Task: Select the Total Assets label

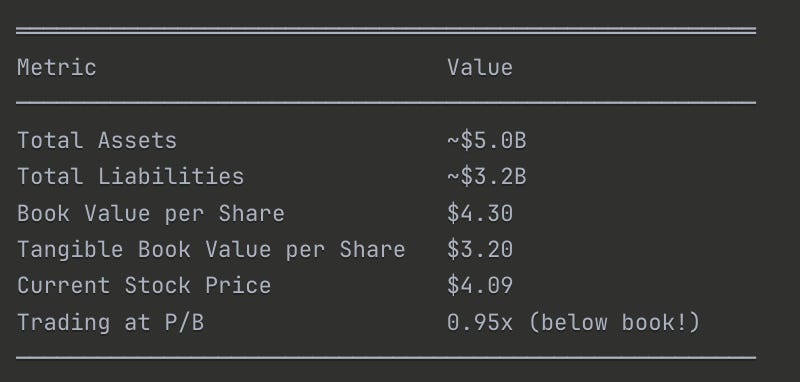Action: [x=97, y=141]
